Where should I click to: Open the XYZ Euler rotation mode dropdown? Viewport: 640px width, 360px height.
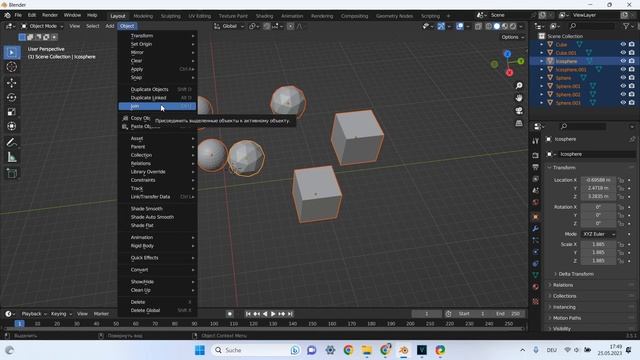tap(598, 234)
